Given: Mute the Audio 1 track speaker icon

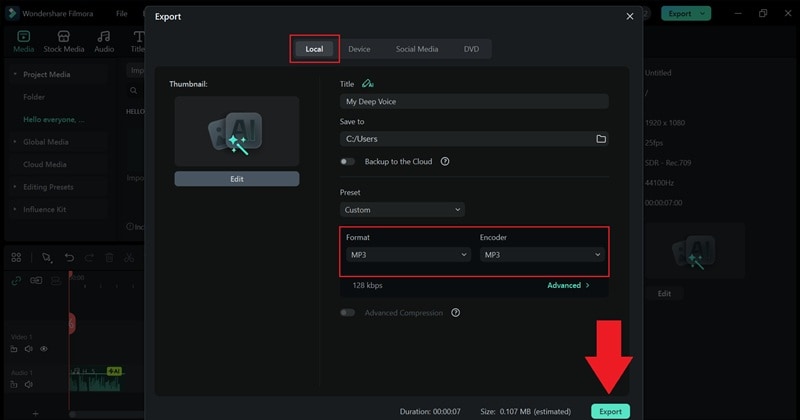Looking at the screenshot, I should [x=29, y=384].
